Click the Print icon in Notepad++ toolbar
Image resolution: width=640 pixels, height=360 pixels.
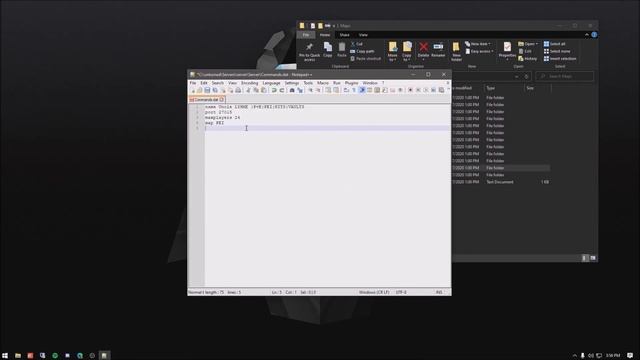click(x=238, y=90)
